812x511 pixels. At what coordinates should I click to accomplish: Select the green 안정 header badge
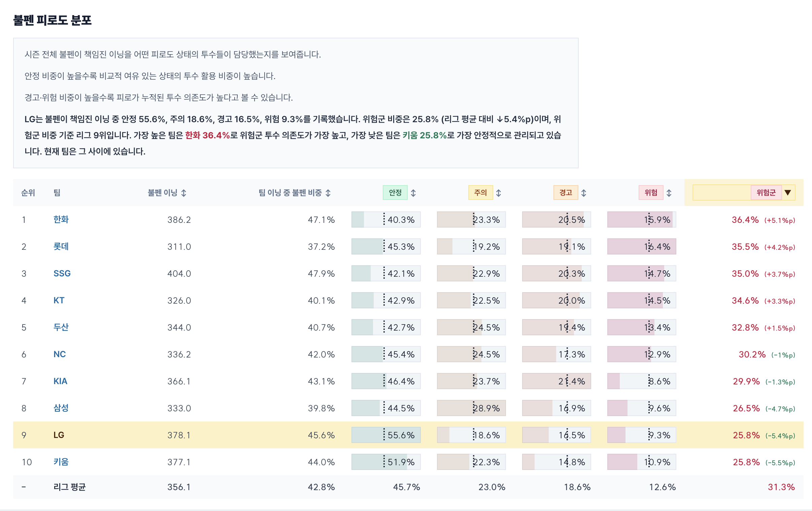[x=395, y=193]
